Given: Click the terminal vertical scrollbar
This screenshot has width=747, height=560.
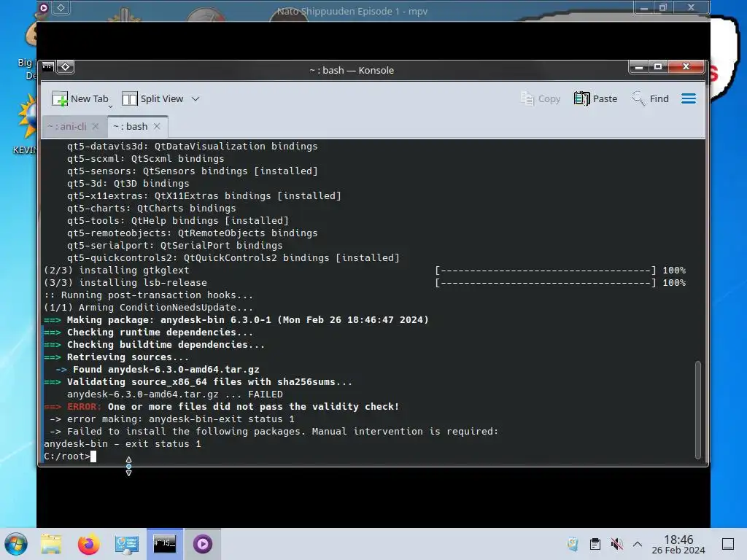Looking at the screenshot, I should click(x=698, y=410).
